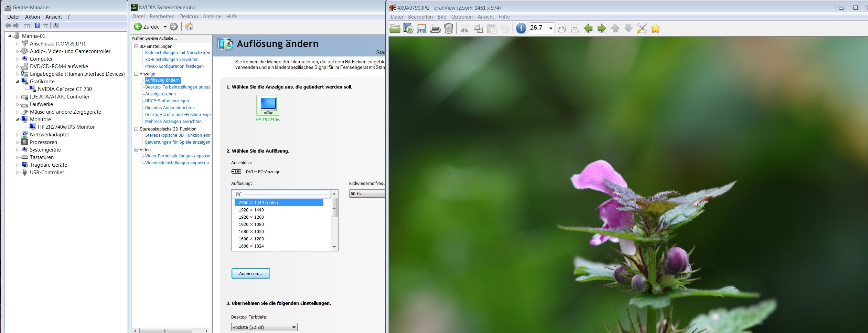Open the Desktop-Farbtiefe dropdown
Screen dimensions: 868x333
(x=294, y=327)
